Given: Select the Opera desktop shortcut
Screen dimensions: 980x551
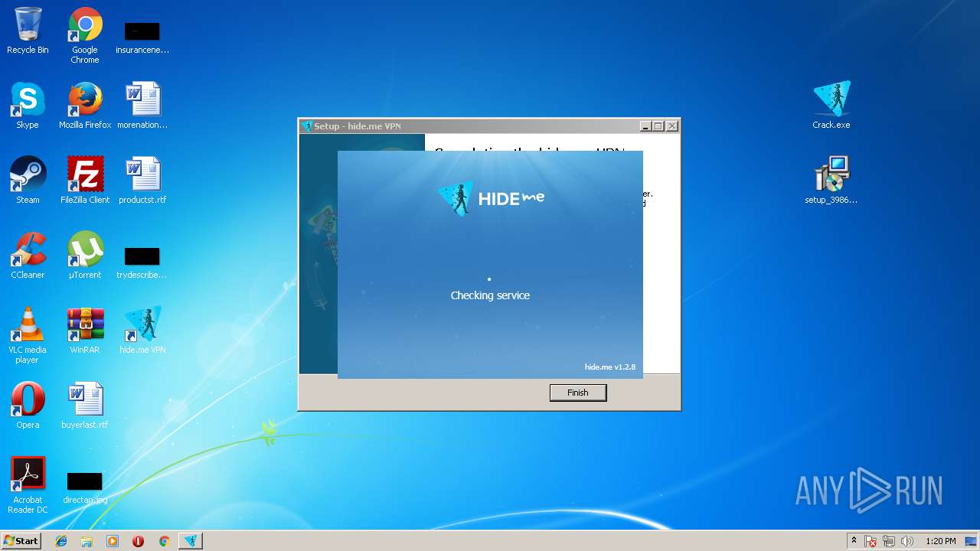Looking at the screenshot, I should coord(28,406).
